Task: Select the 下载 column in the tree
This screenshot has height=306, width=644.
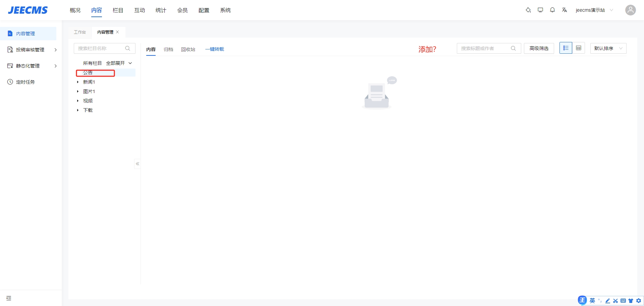Action: [88, 110]
